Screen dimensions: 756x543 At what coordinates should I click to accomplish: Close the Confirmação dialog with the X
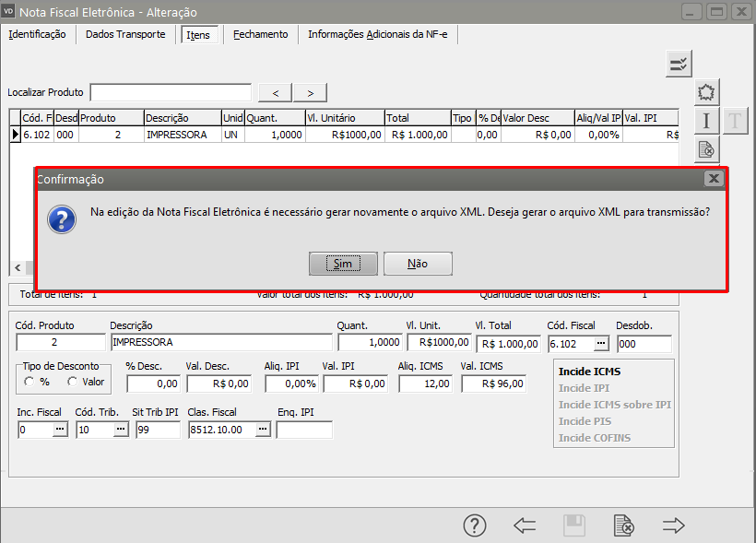[713, 179]
